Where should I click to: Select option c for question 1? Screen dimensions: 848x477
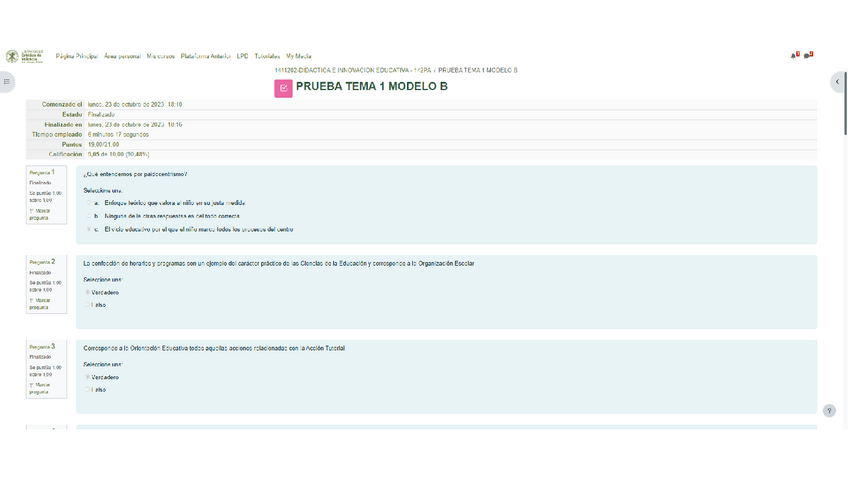point(89,229)
